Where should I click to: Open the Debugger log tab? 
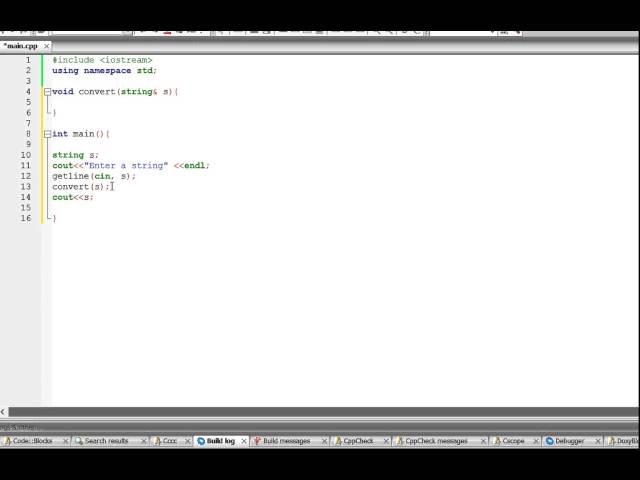(569, 441)
